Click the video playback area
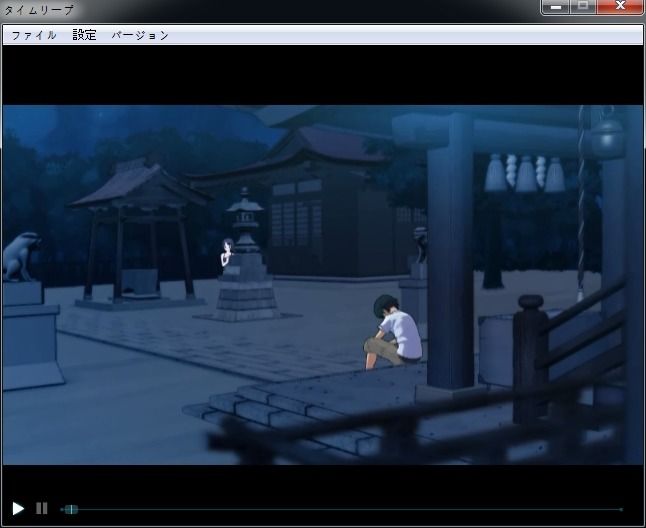The height and width of the screenshot is (528, 646). pyautogui.click(x=323, y=285)
